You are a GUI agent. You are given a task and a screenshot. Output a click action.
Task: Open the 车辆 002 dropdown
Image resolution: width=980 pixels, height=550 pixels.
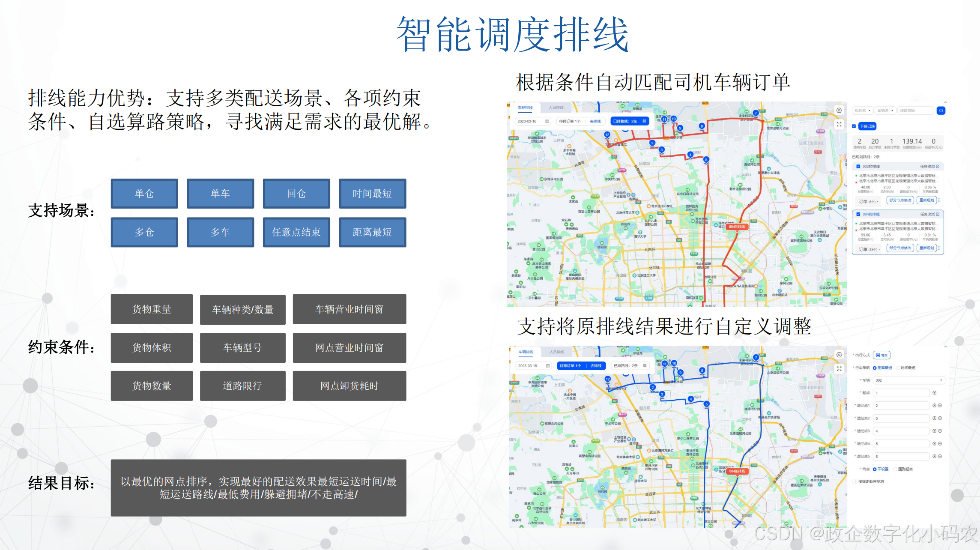(x=909, y=380)
